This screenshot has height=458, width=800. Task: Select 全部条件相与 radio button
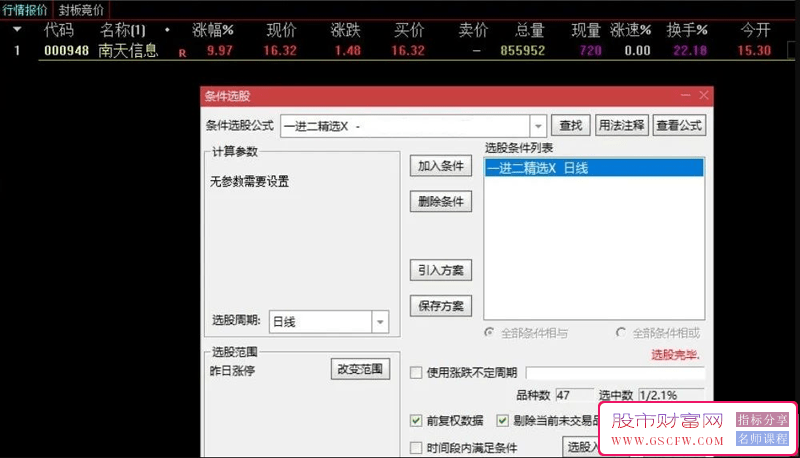(489, 333)
